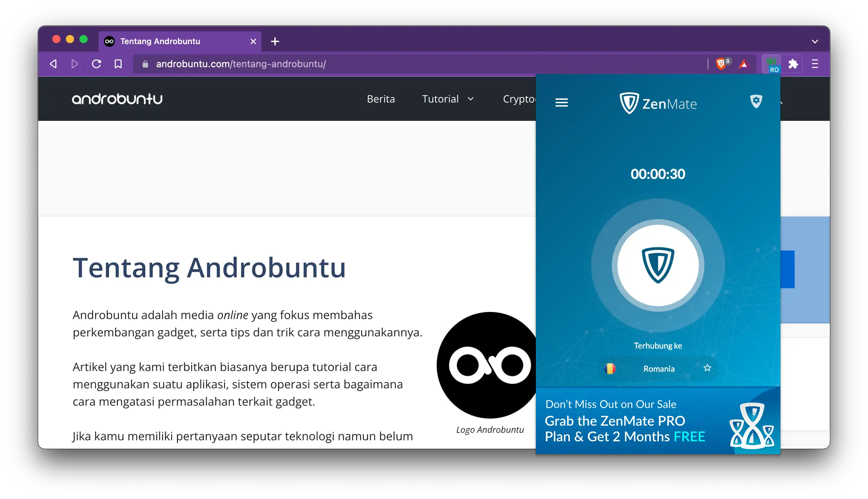Open the ZenMate settings gear
The height and width of the screenshot is (499, 868).
coord(756,101)
